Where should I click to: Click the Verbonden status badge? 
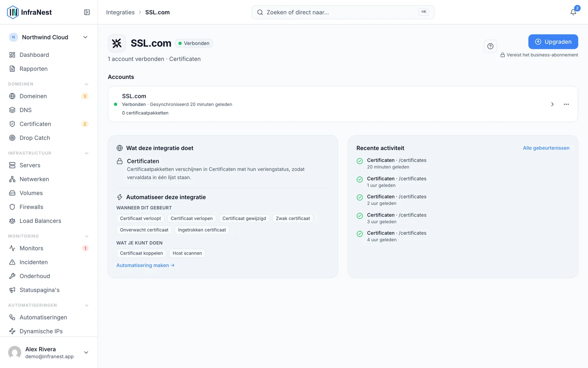pyautogui.click(x=194, y=43)
